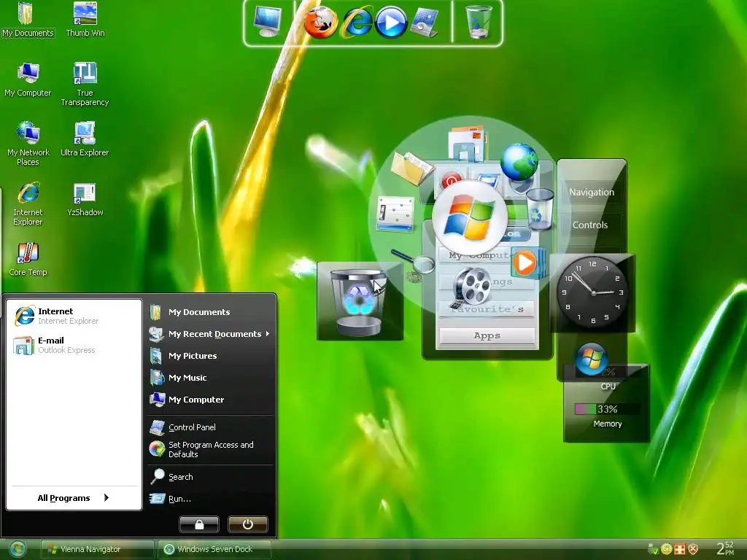This screenshot has height=560, width=747.
Task: Switch to the Vienna Navigator taskbar button
Action: [97, 549]
